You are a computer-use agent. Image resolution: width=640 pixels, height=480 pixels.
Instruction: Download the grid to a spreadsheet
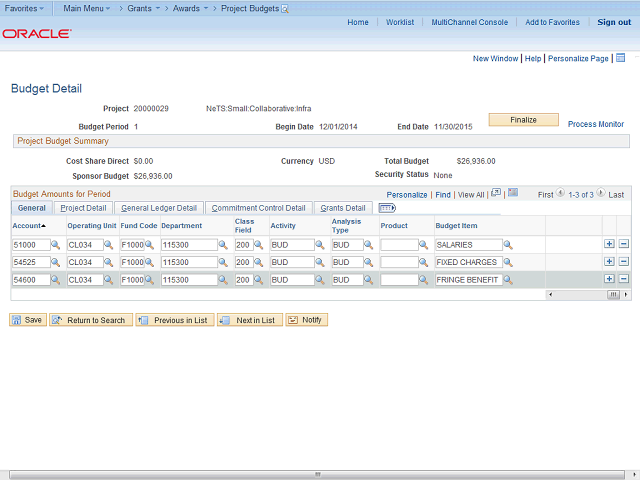point(513,193)
